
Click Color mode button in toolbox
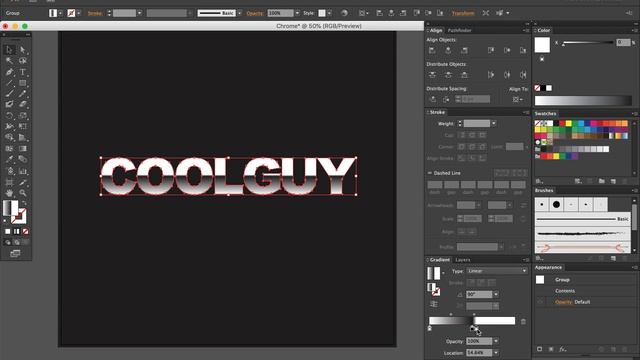point(8,231)
